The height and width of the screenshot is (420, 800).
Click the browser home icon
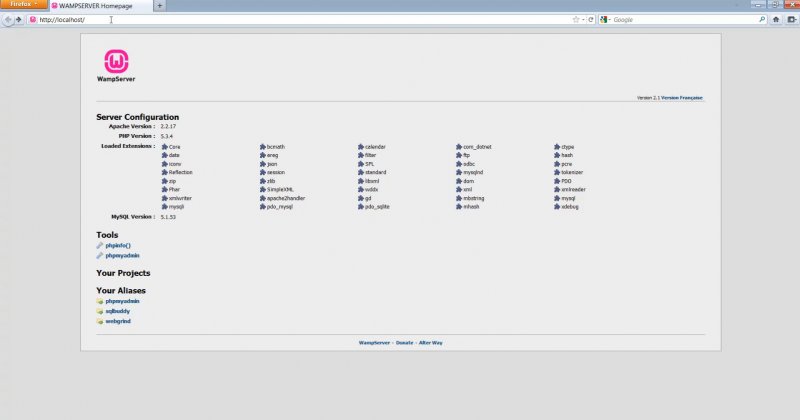[777, 19]
